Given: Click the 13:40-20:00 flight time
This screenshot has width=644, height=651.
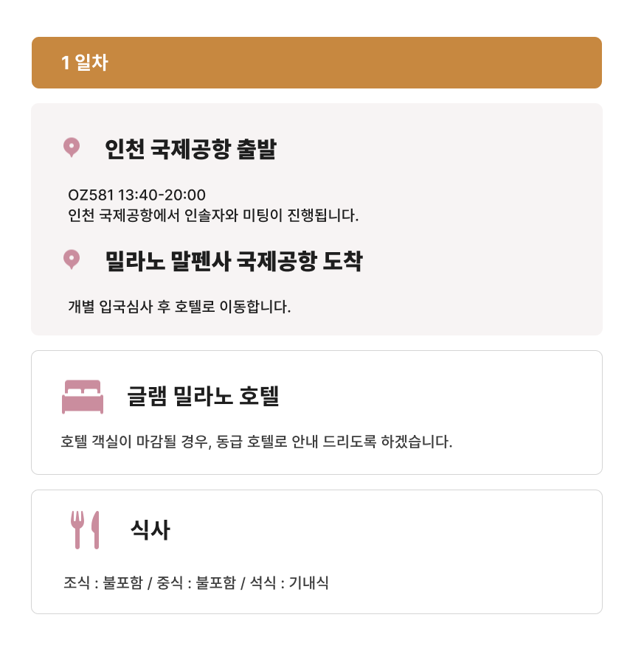Looking at the screenshot, I should pyautogui.click(x=162, y=195).
